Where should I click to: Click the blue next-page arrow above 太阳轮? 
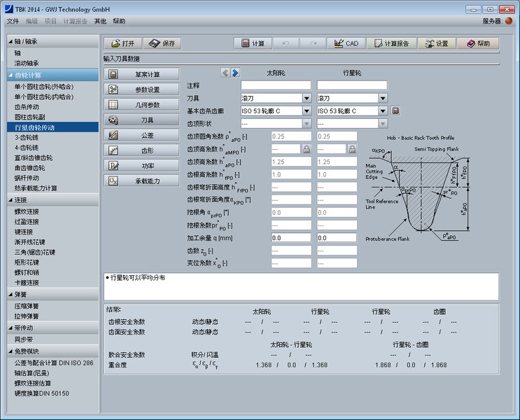(236, 73)
